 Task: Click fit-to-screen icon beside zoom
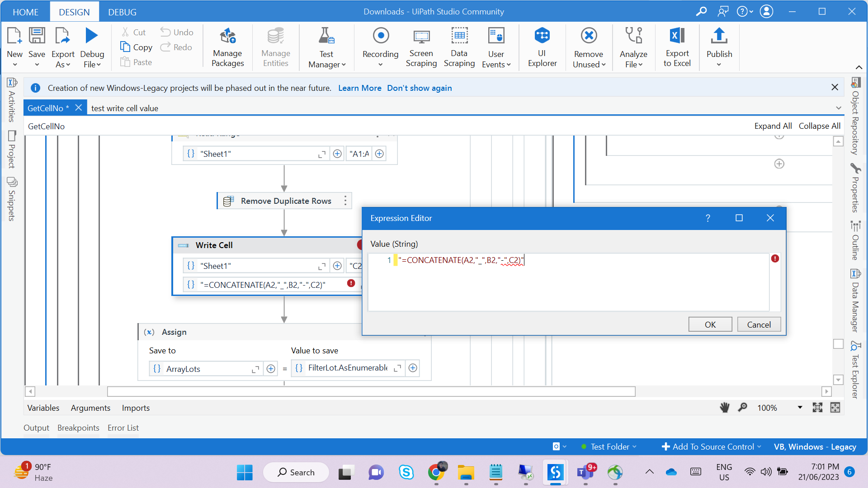click(817, 408)
